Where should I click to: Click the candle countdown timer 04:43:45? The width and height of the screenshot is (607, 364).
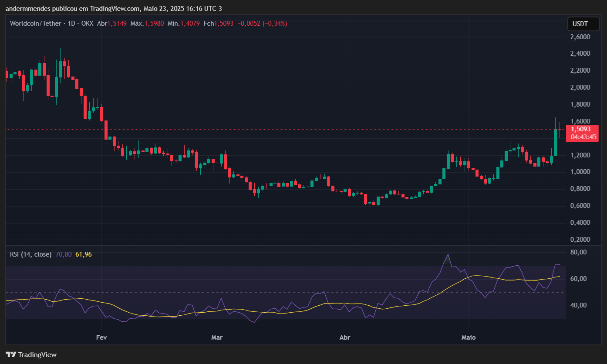click(580, 137)
